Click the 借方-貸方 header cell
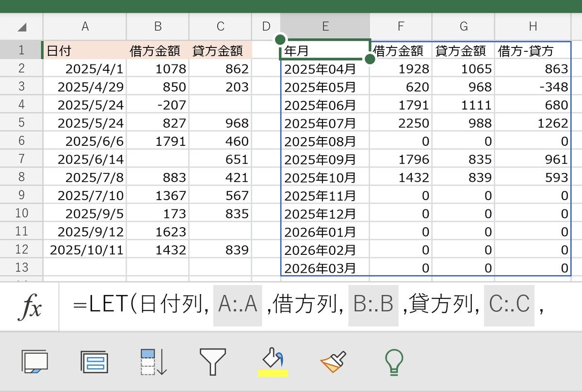Image resolution: width=582 pixels, height=392 pixels. tap(533, 50)
